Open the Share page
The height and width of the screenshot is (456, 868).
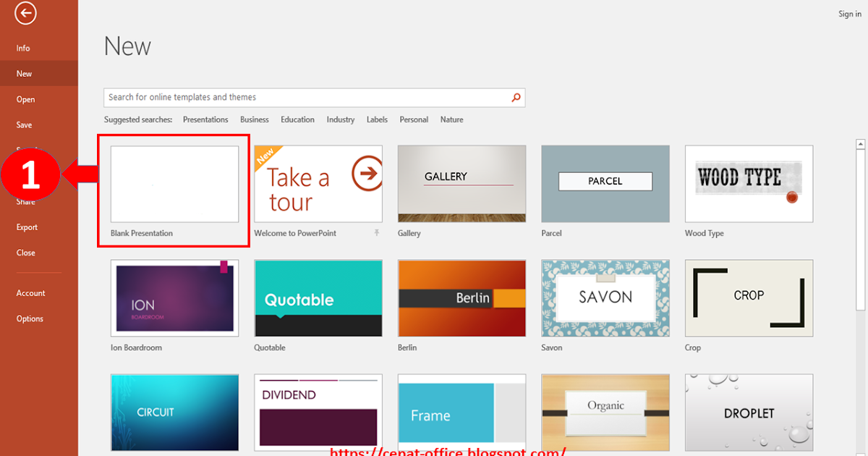pyautogui.click(x=26, y=202)
